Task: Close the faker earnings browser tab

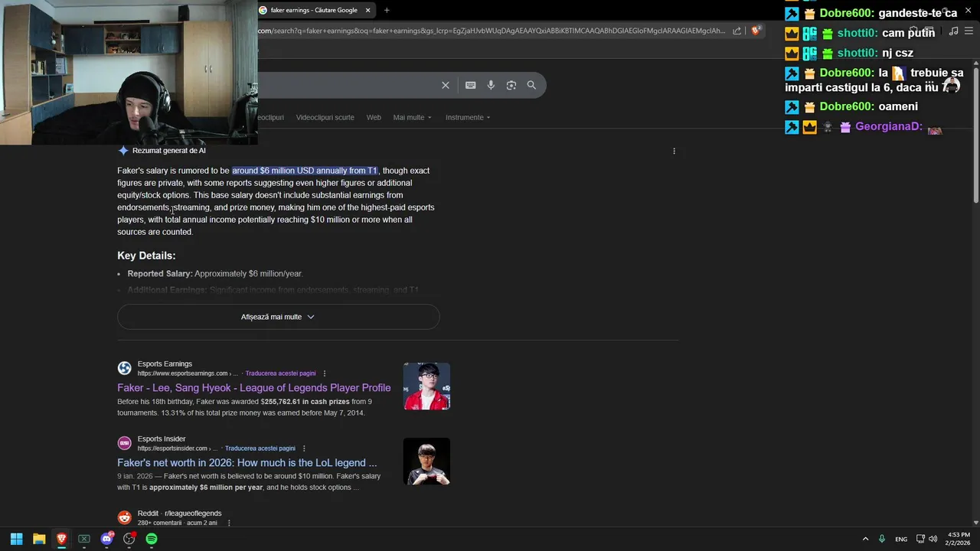Action: (x=367, y=10)
